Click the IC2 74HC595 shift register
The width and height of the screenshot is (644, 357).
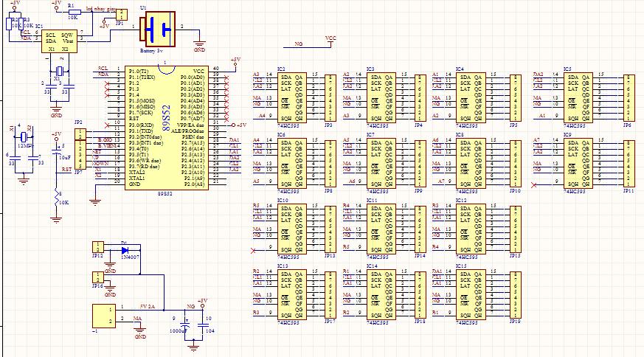click(x=291, y=98)
